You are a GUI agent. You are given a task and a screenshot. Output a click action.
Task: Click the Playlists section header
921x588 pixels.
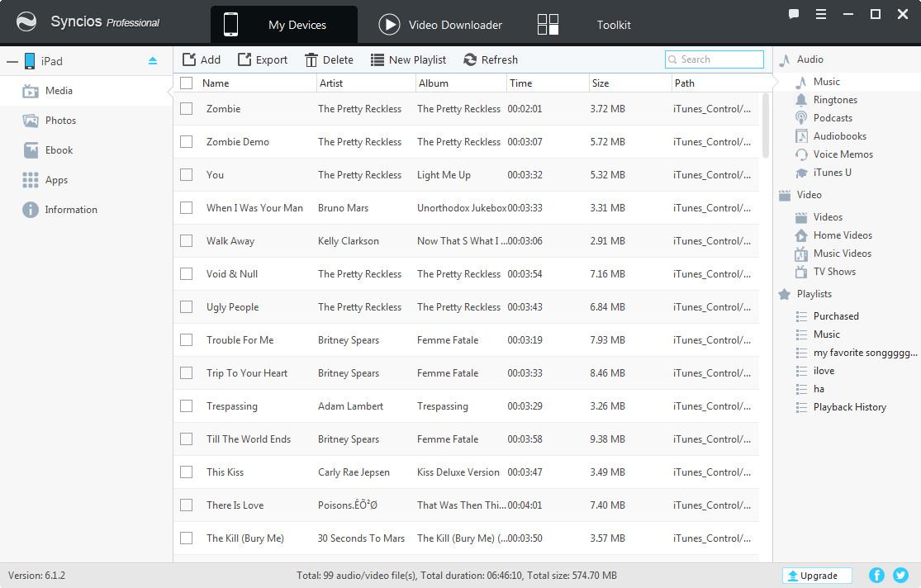click(805, 294)
